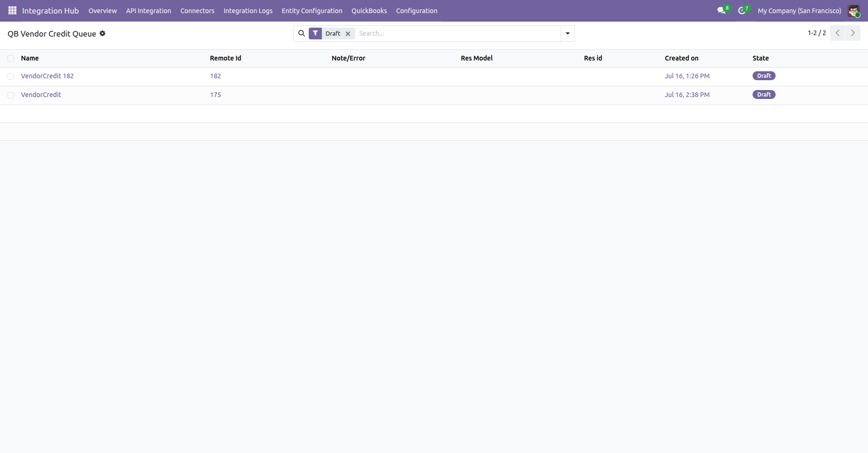Click the Draft badge in the 175 row
The image size is (868, 453).
coord(764,95)
